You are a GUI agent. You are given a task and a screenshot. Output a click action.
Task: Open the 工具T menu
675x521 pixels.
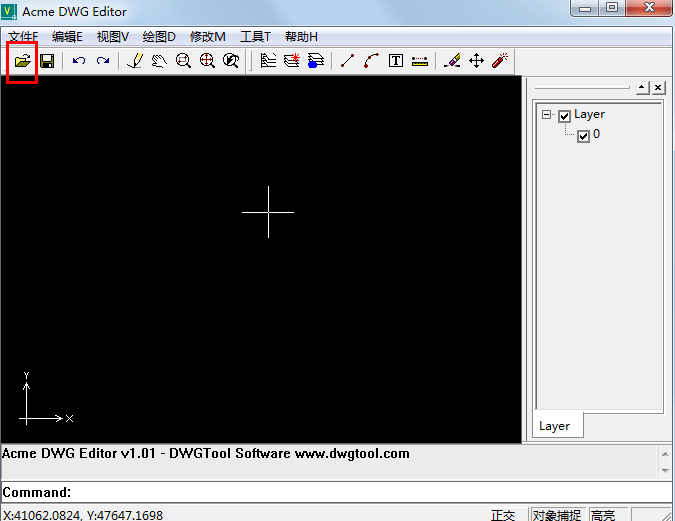255,37
